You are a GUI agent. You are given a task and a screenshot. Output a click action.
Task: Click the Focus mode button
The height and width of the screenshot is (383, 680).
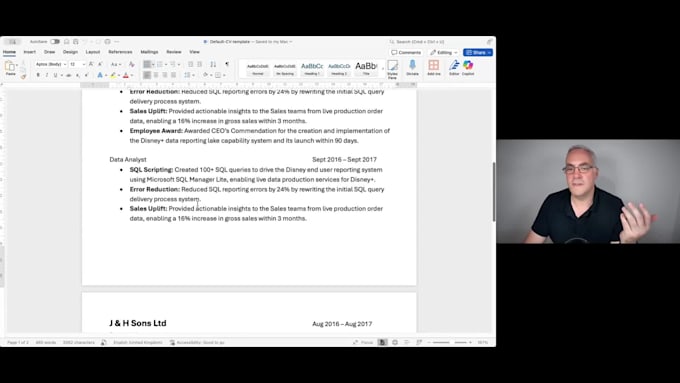pos(363,343)
